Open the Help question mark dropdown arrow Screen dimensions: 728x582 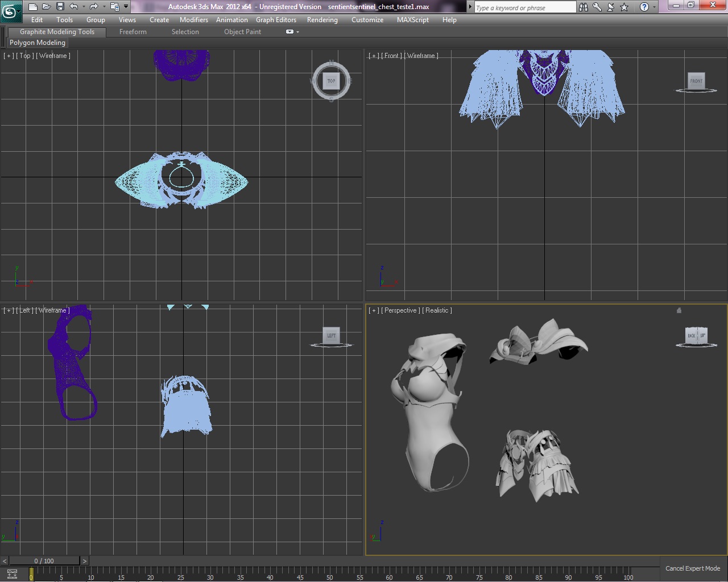pos(655,7)
